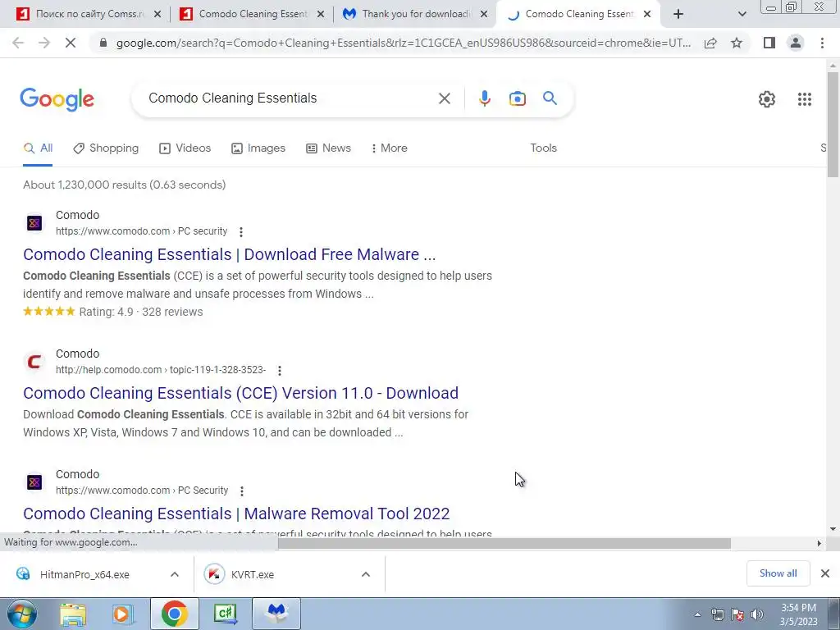Screen dimensions: 840x630
Task: Click scroll down arrow on vertical scrollbar
Action: click(x=833, y=529)
